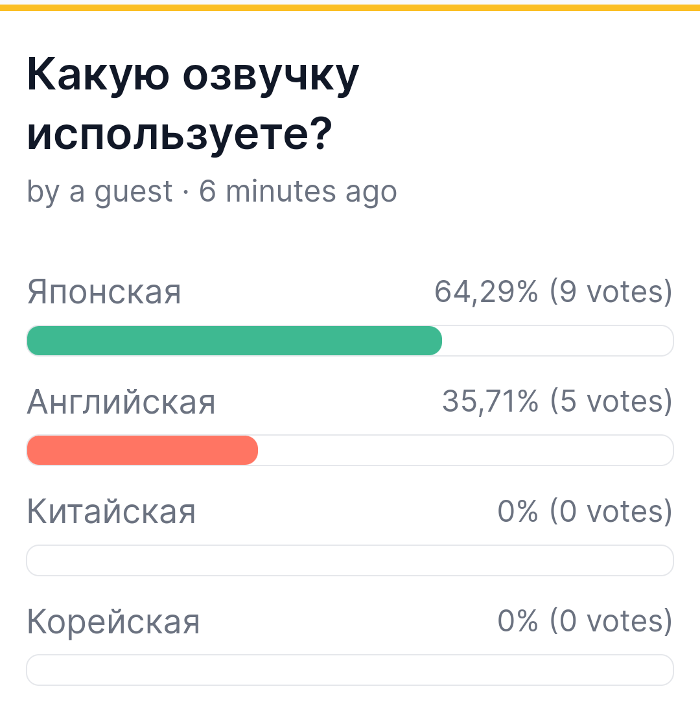Click the poll title "Какую озвучку используете?"
Image resolution: width=700 pixels, height=728 pixels.
193,104
